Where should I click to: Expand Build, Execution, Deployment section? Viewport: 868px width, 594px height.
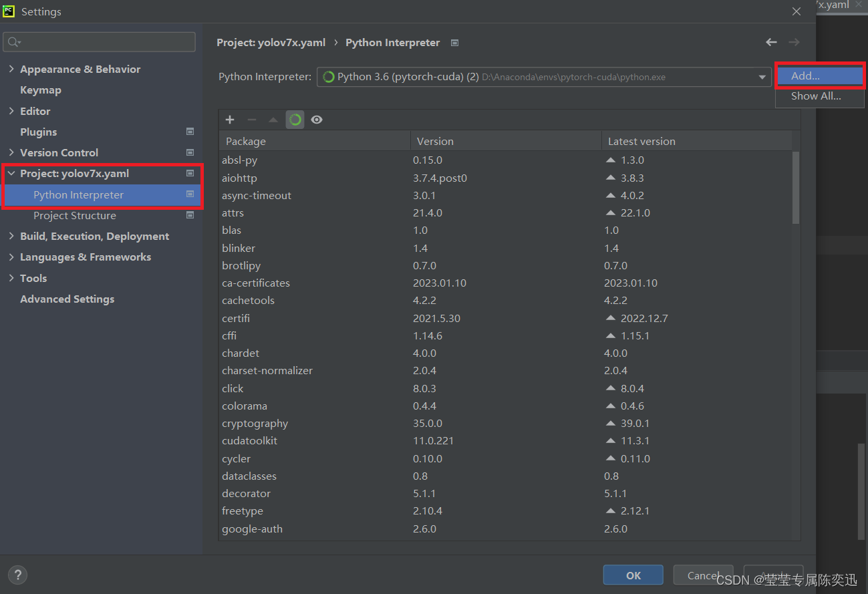click(x=11, y=236)
